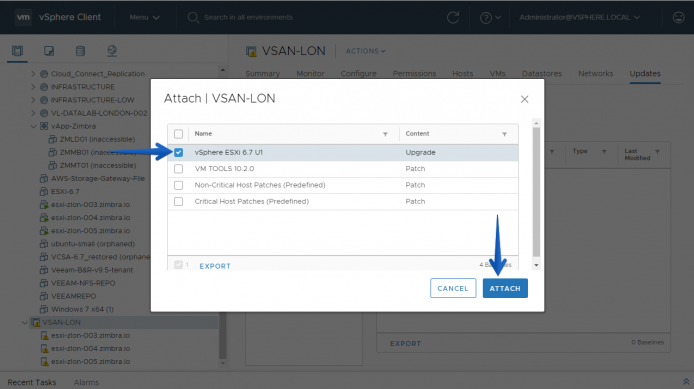This screenshot has width=694, height=389.
Task: Click the ESXi-6.7 VM icon in the tree
Action: (44, 192)
